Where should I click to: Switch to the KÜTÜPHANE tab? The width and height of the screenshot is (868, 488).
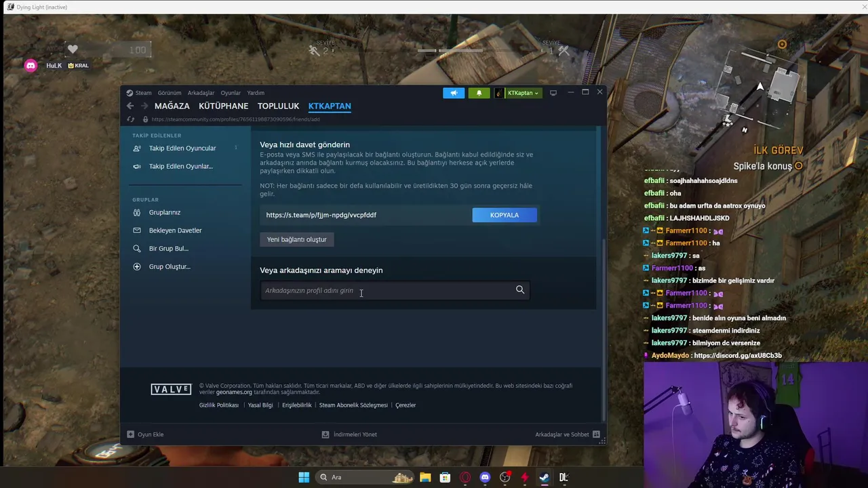coord(223,106)
